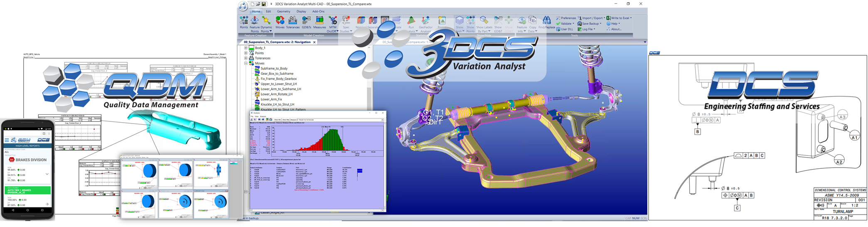Image resolution: width=868 pixels, height=227 pixels.
Task: Click the 3DCS application orb button
Action: [243, 6]
